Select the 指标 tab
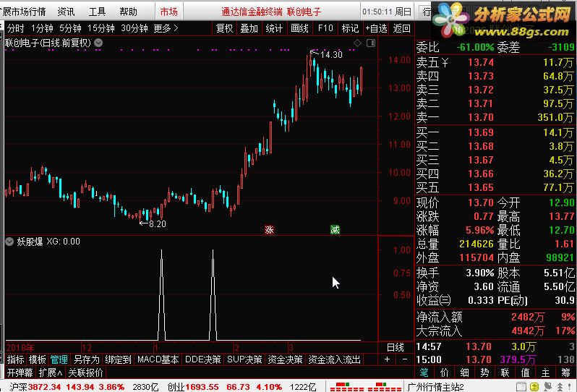 pyautogui.click(x=15, y=359)
